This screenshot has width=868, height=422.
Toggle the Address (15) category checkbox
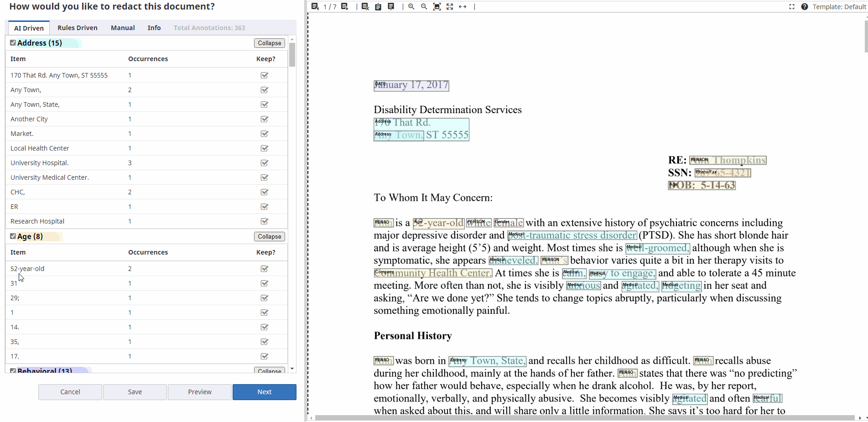[13, 43]
